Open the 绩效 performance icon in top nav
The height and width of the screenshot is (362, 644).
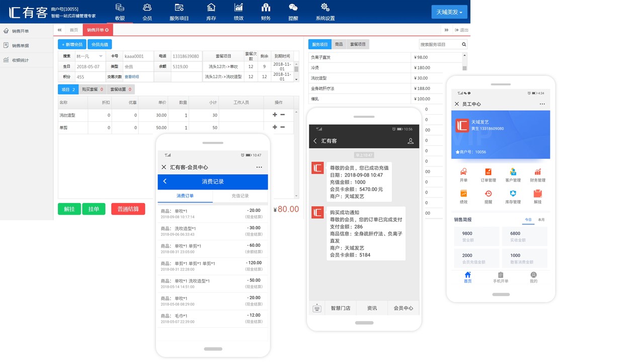click(x=238, y=8)
